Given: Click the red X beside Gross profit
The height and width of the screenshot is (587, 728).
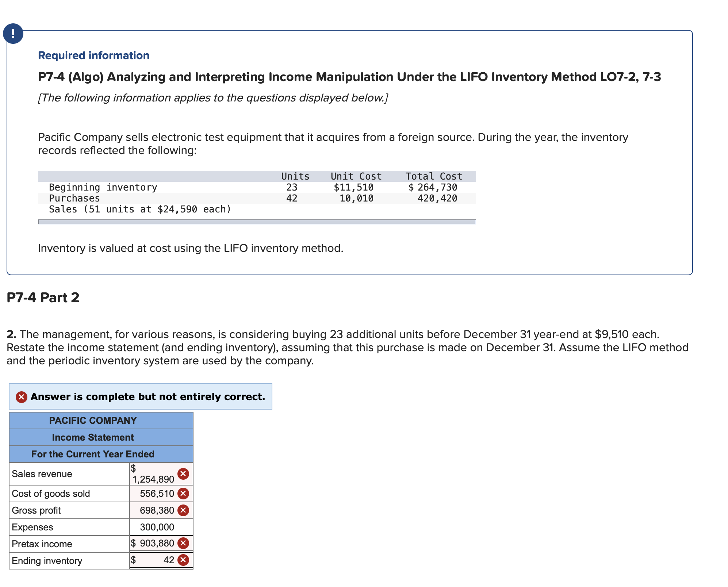Looking at the screenshot, I should pos(183,510).
